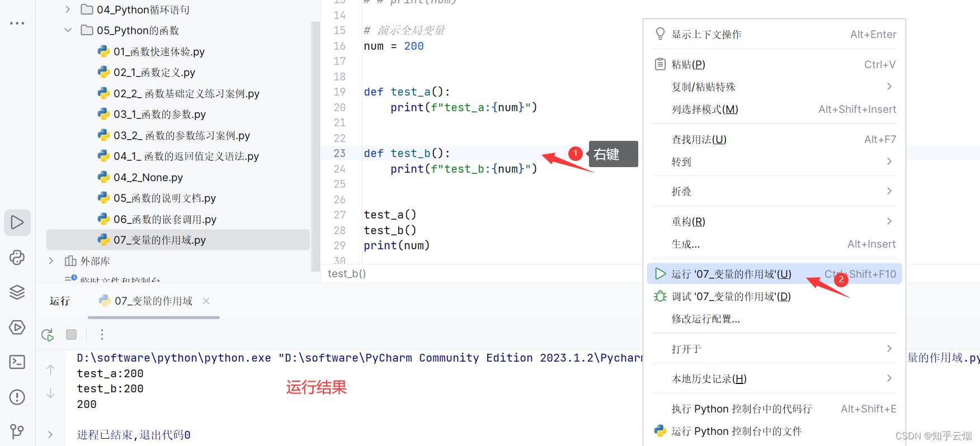Open the Run tool window icon
Image resolution: width=980 pixels, height=446 pixels.
[x=17, y=222]
